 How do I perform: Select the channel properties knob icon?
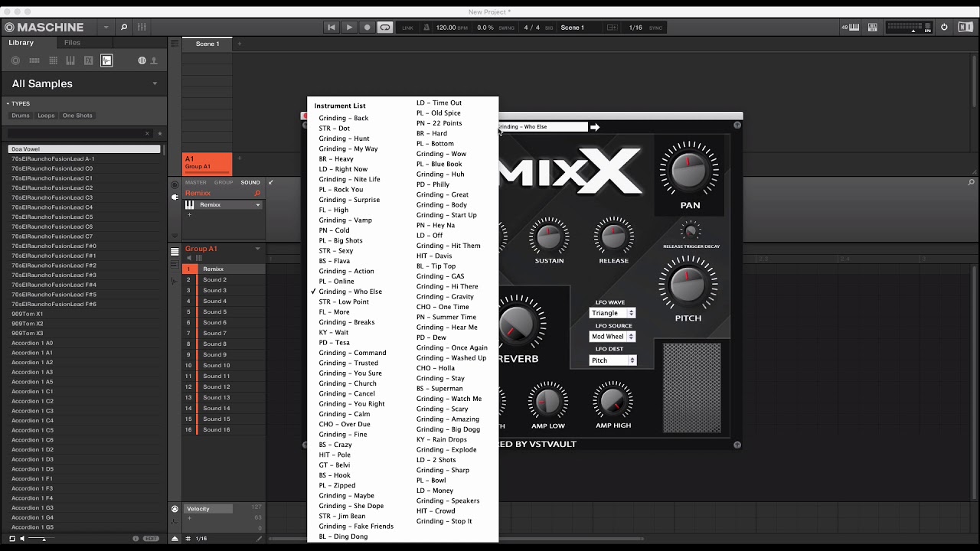175,184
